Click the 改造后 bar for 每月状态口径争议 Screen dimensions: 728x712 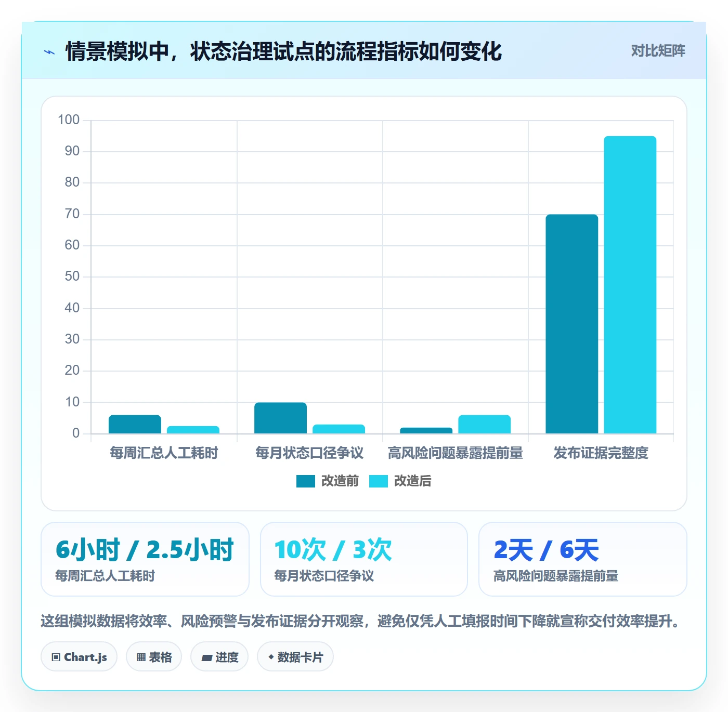click(339, 429)
